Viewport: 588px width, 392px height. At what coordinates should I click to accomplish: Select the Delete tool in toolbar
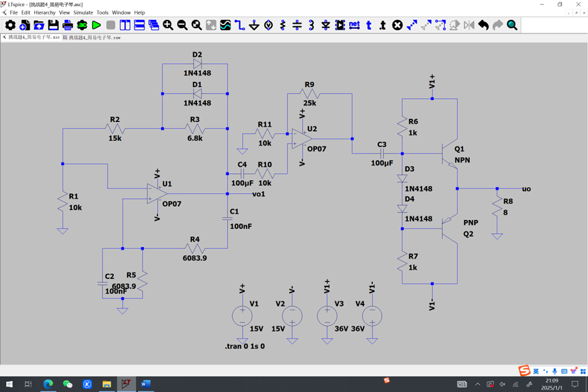point(397,25)
